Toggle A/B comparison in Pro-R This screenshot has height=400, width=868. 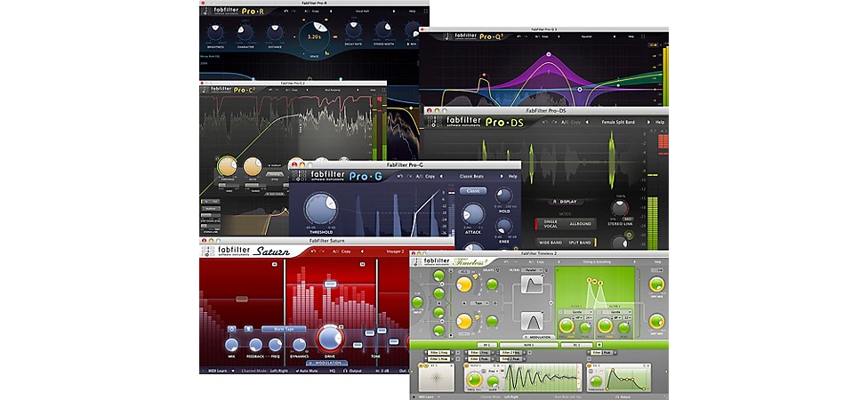click(306, 11)
